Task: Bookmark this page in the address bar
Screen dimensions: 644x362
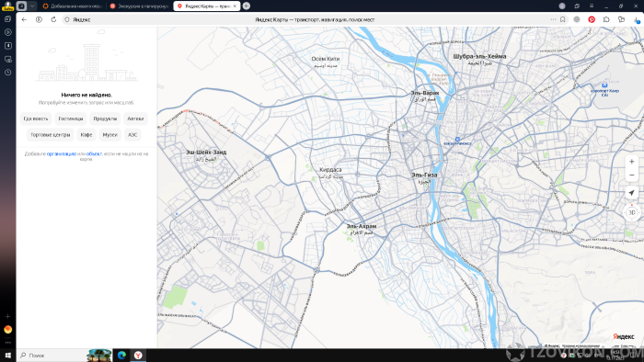Action: click(x=563, y=19)
